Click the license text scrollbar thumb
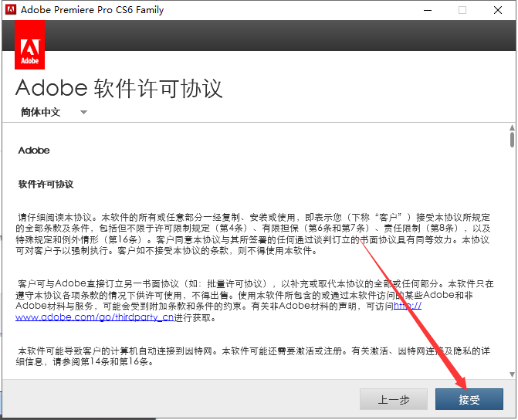Viewport: 518px width, 420px height. (x=512, y=140)
